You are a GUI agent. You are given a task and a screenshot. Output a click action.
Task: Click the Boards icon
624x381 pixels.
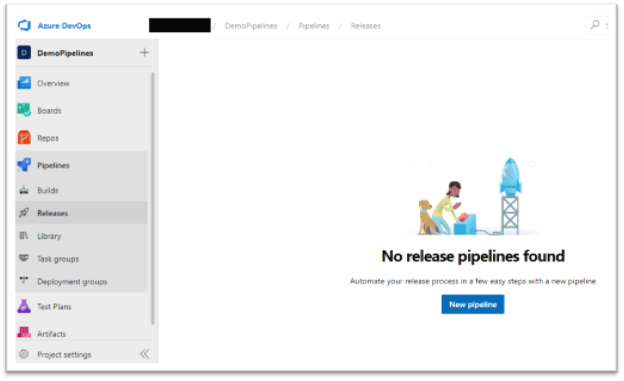click(x=24, y=110)
